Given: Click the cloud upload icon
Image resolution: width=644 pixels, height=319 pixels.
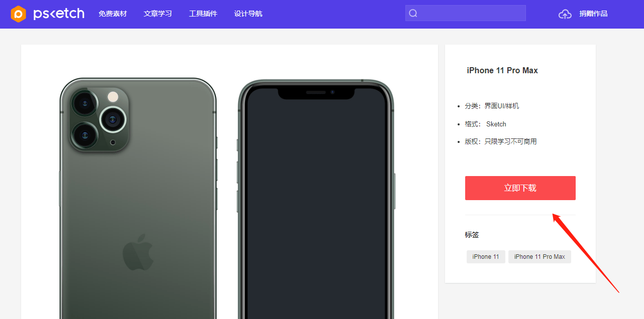Looking at the screenshot, I should (565, 14).
